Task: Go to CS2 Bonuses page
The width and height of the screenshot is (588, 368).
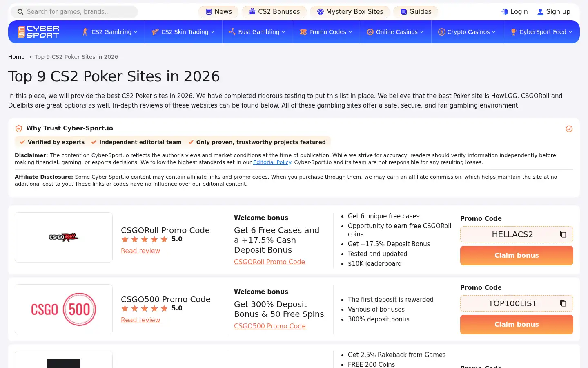Action: tap(274, 12)
